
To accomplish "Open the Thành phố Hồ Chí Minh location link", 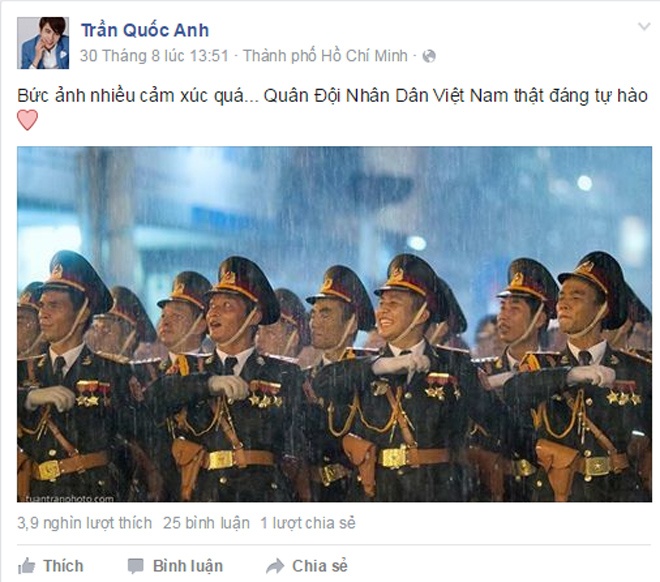I will coord(325,56).
